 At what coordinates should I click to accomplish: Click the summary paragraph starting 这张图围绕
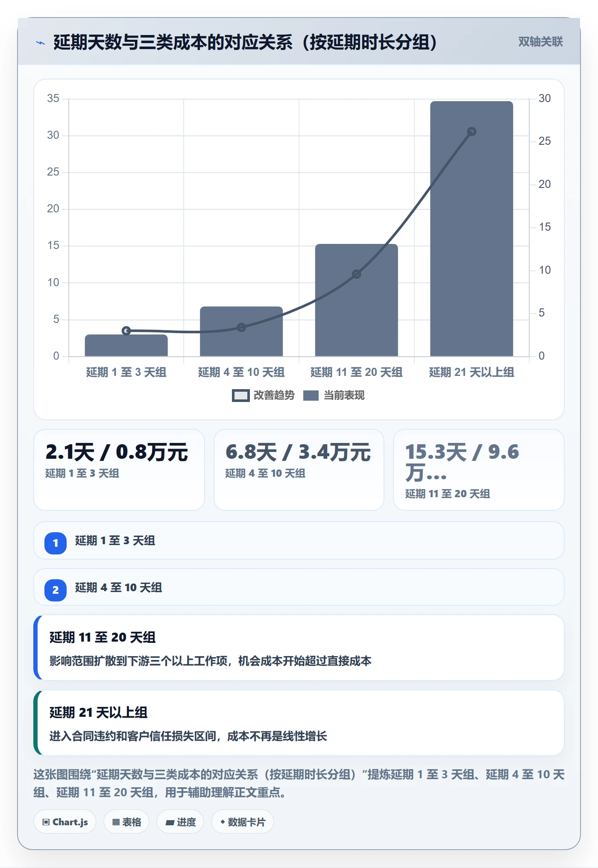click(x=299, y=783)
